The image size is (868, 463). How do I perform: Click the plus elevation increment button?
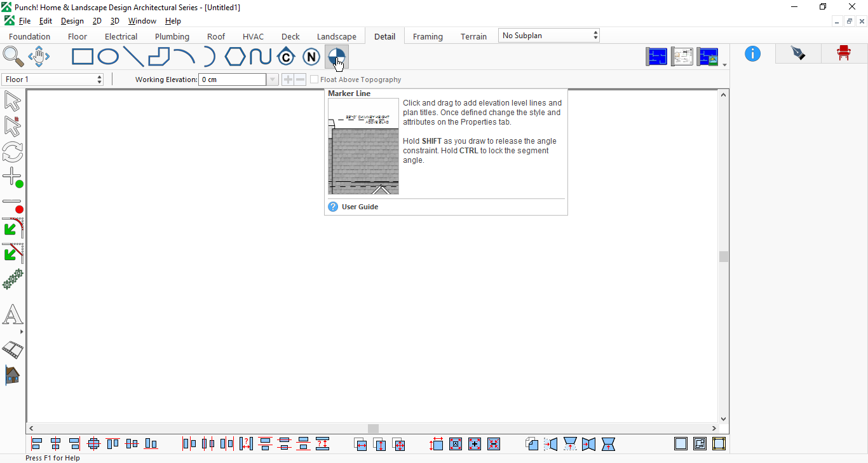[x=288, y=79]
